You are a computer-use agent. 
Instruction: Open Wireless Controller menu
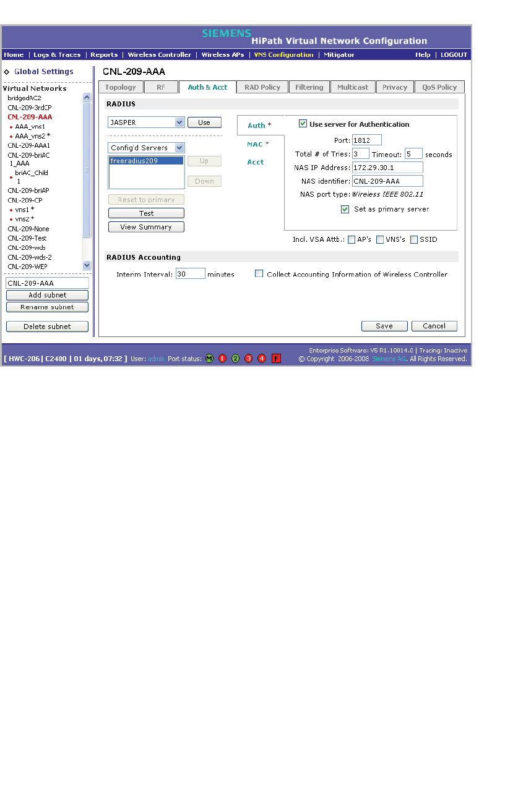pos(160,54)
